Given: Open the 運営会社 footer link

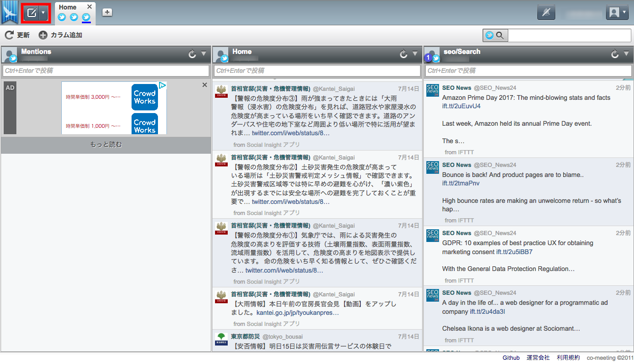Looking at the screenshot, I should tap(538, 358).
